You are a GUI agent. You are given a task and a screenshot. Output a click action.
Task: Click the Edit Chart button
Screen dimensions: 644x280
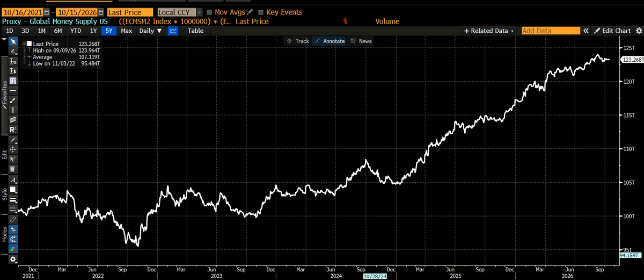click(612, 31)
